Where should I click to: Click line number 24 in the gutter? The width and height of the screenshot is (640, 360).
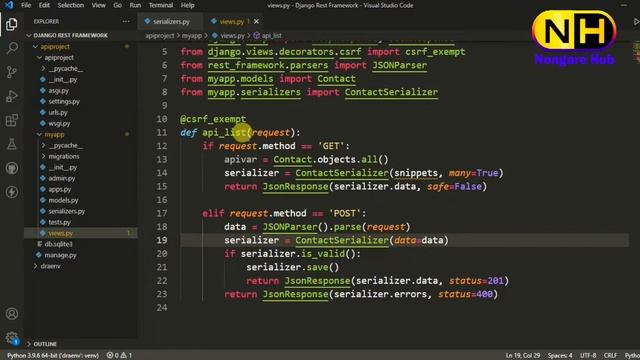pyautogui.click(x=162, y=307)
